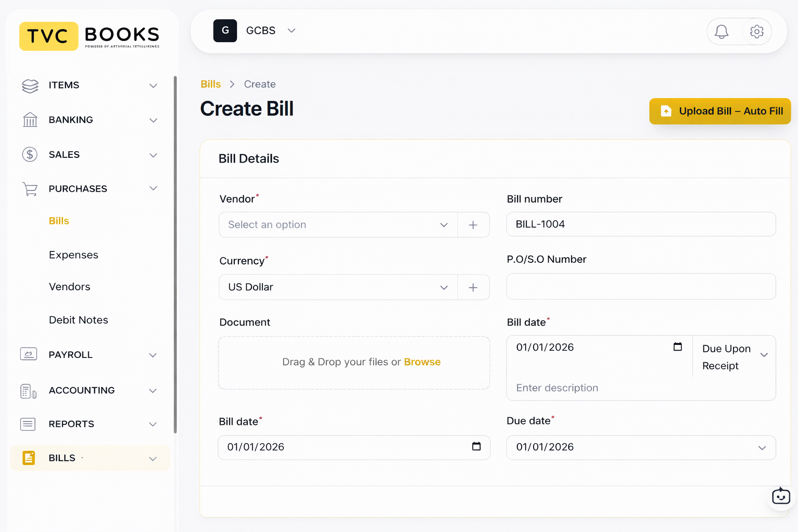Open the Vendor select dropdown
Image resolution: width=798 pixels, height=532 pixels.
338,225
